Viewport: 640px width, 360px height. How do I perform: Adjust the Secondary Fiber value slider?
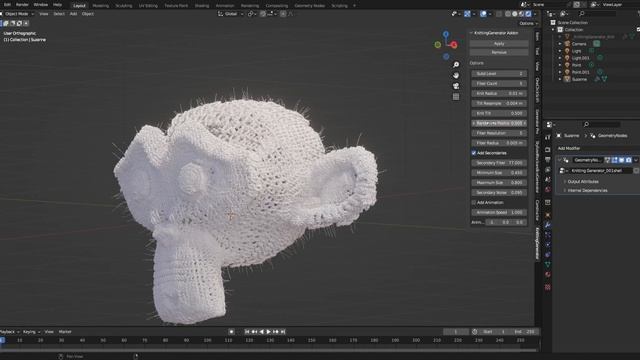(499, 163)
